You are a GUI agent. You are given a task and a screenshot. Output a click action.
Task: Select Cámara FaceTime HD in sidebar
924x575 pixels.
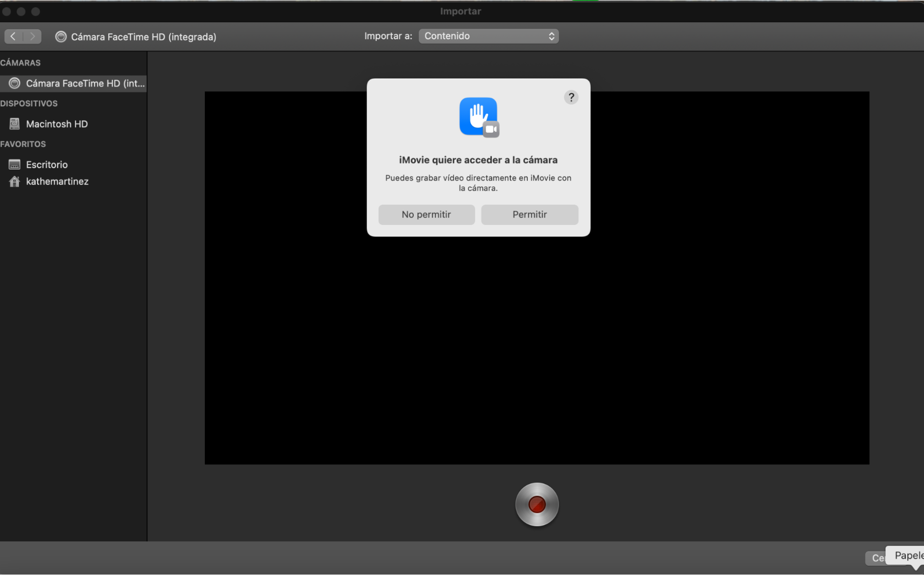[73, 84]
